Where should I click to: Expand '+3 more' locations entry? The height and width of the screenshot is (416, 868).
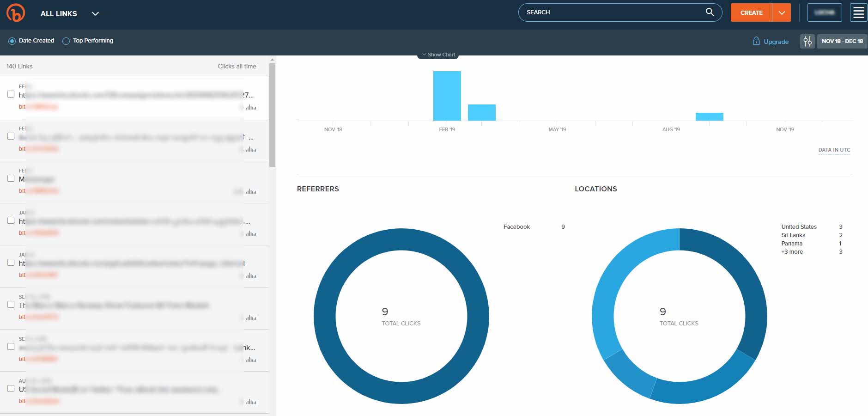click(x=792, y=252)
